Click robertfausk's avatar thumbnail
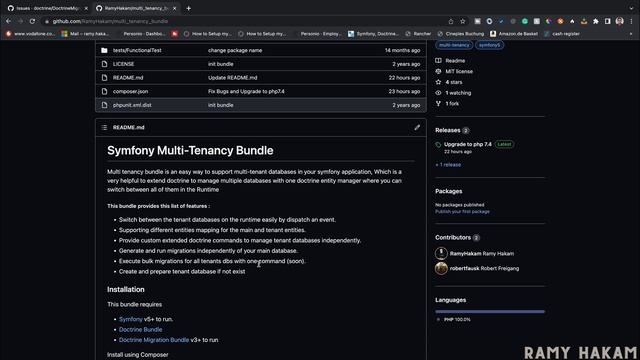 pos(441,268)
